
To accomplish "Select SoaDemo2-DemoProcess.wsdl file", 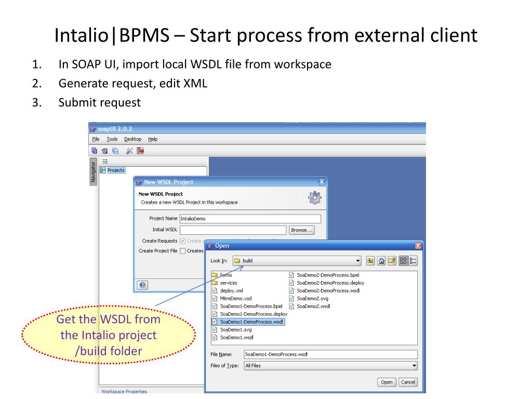I will click(324, 290).
